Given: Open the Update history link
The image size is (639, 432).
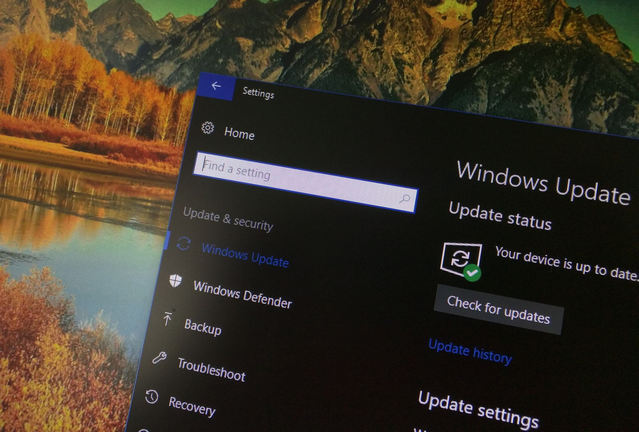Looking at the screenshot, I should coord(470,352).
